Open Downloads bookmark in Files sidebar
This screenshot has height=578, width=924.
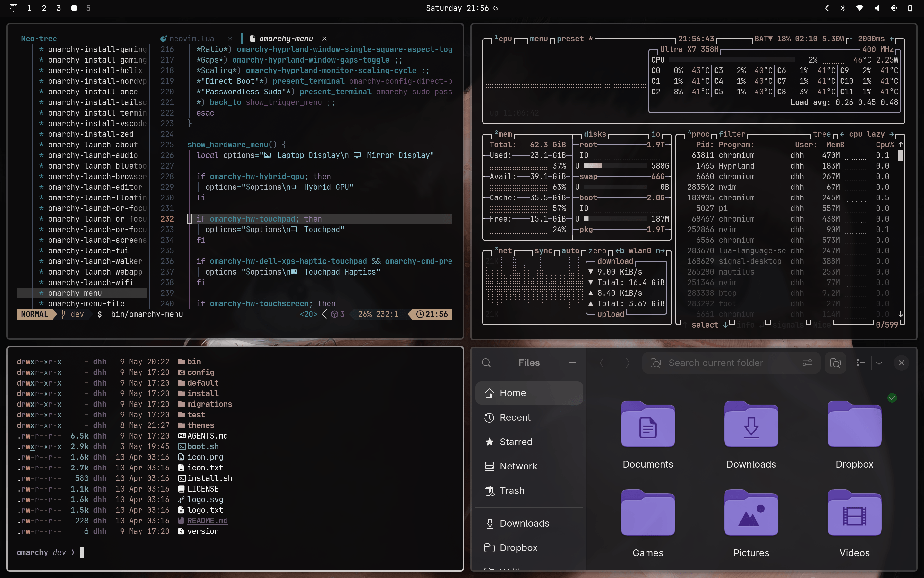[529, 523]
